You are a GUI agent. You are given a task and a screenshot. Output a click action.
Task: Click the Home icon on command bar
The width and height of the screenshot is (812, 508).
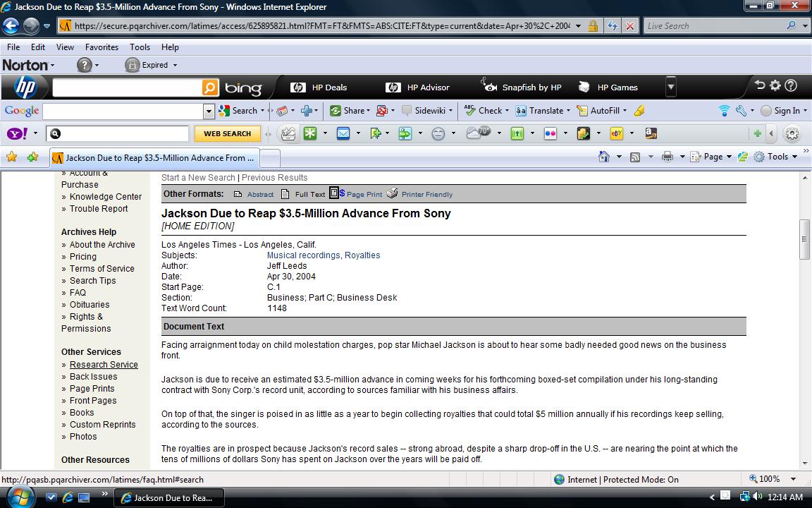click(604, 157)
